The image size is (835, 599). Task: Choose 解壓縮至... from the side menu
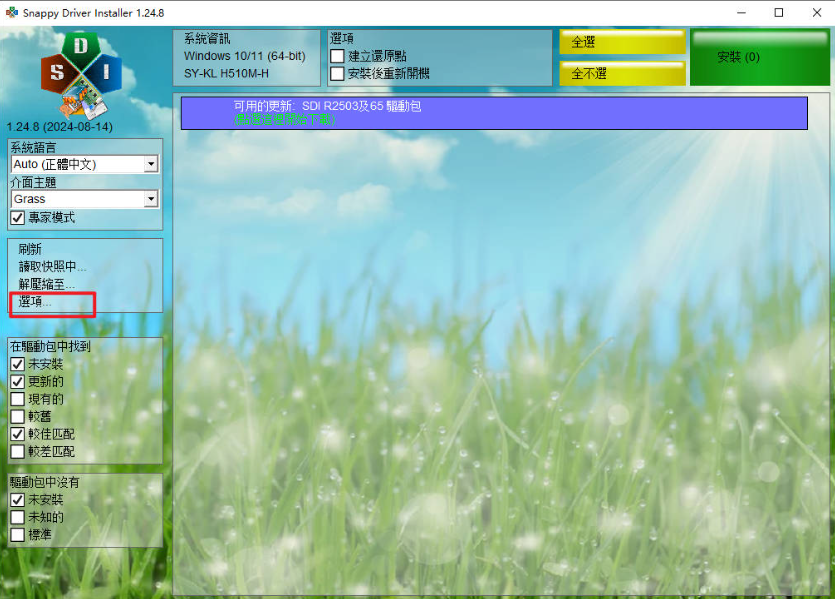point(47,285)
